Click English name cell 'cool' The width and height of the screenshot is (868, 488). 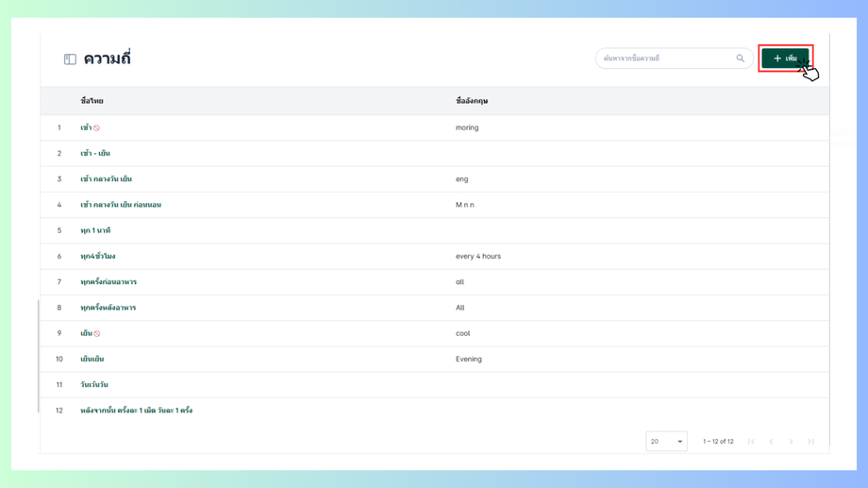pos(462,333)
